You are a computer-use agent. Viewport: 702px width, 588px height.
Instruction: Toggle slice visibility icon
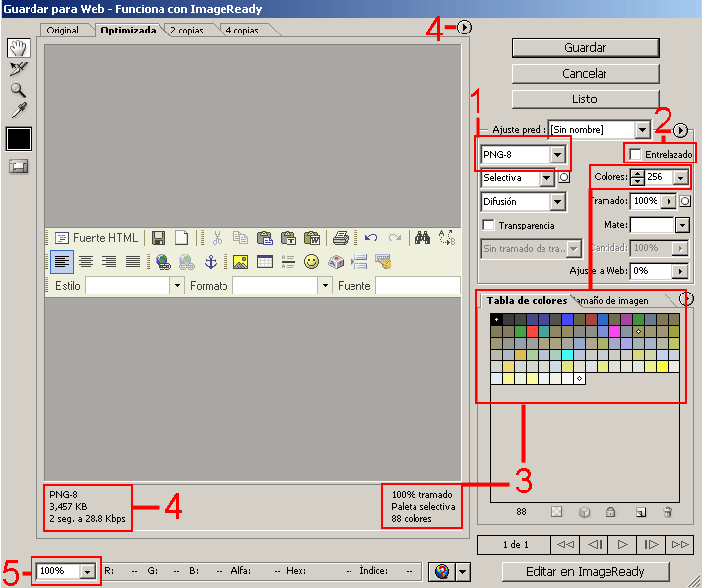pyautogui.click(x=19, y=165)
